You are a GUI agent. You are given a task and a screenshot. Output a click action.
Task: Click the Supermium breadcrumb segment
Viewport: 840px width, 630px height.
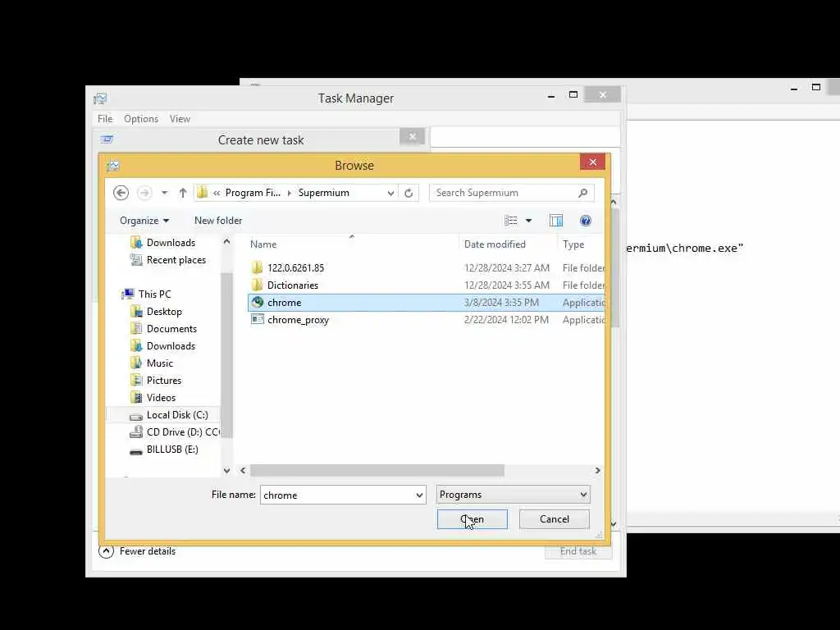click(x=323, y=193)
